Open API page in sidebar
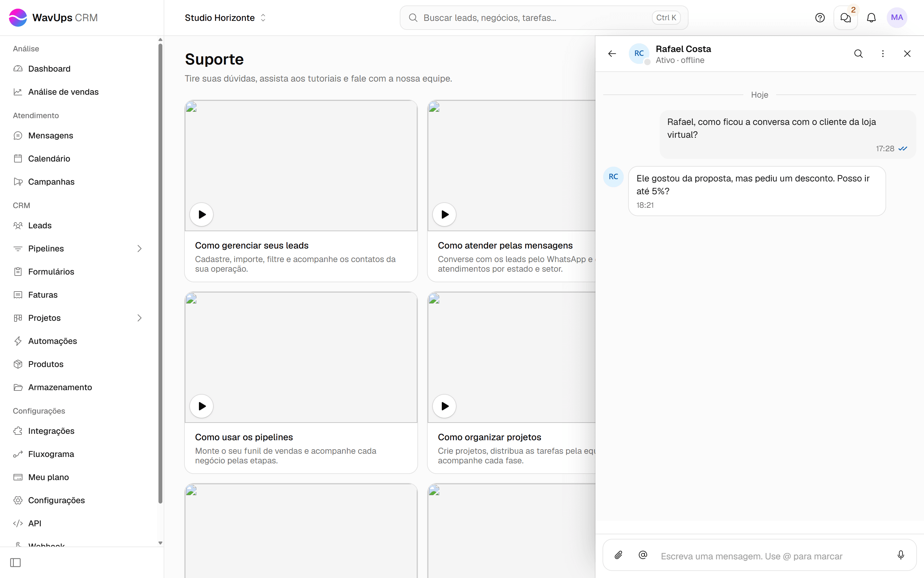924x578 pixels. point(79,524)
